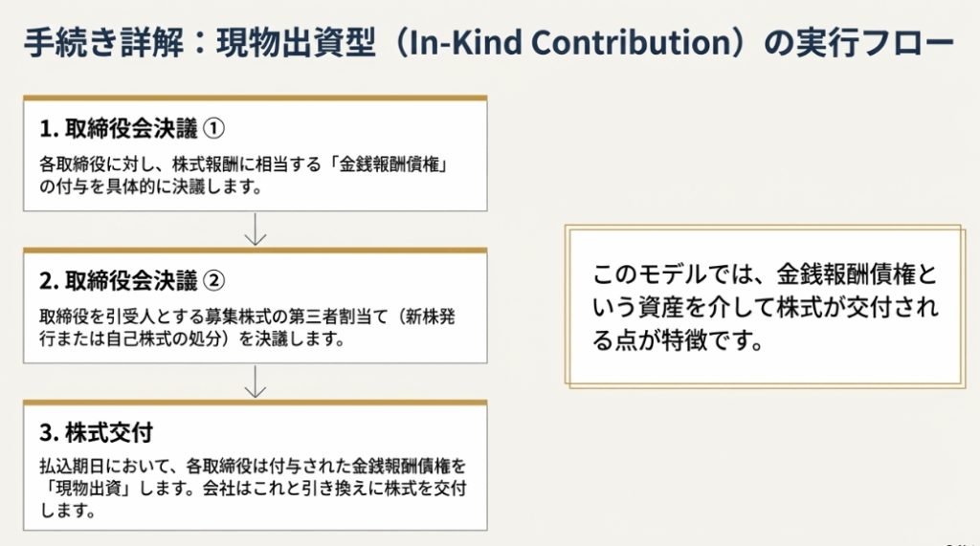This screenshot has height=546, width=980.
Task: Click the down arrow below step 1 box
Action: (256, 229)
